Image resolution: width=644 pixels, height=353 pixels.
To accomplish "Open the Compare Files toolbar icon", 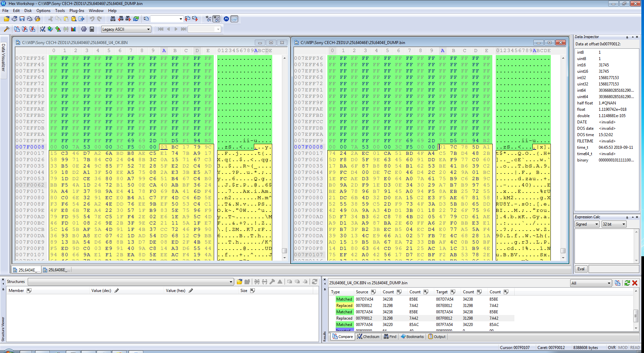I will coord(17,29).
